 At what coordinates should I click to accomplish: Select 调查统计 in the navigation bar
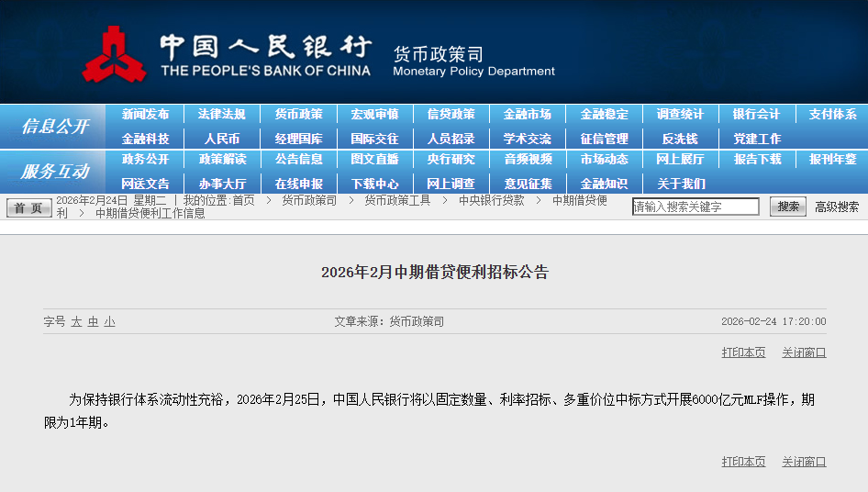tap(680, 115)
